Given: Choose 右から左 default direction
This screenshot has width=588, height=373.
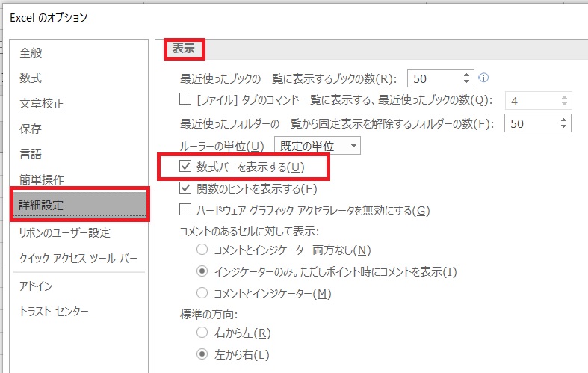Looking at the screenshot, I should [202, 332].
